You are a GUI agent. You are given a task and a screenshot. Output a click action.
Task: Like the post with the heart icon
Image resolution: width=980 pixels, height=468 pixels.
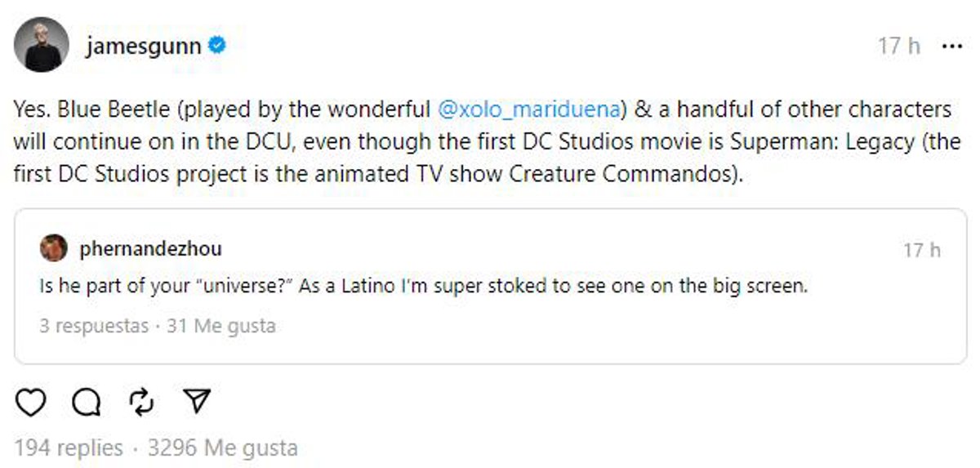click(x=31, y=401)
